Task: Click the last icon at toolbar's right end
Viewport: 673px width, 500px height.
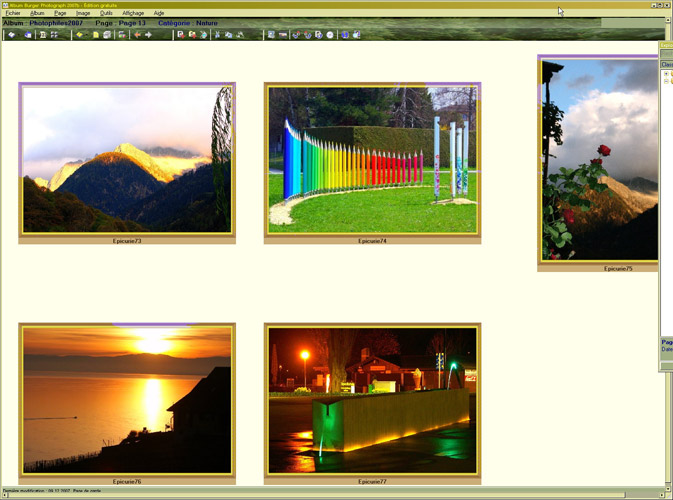Action: coord(355,35)
